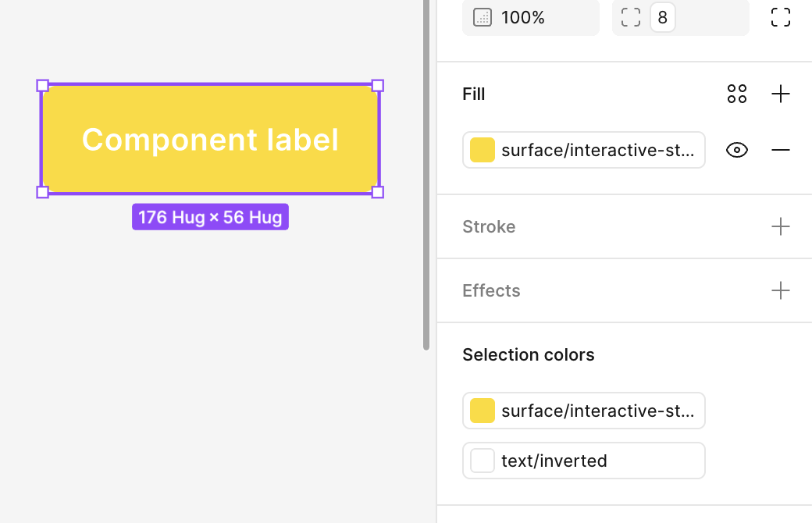Click the surface/interactive label under Selection colors
812x523 pixels.
tap(597, 411)
